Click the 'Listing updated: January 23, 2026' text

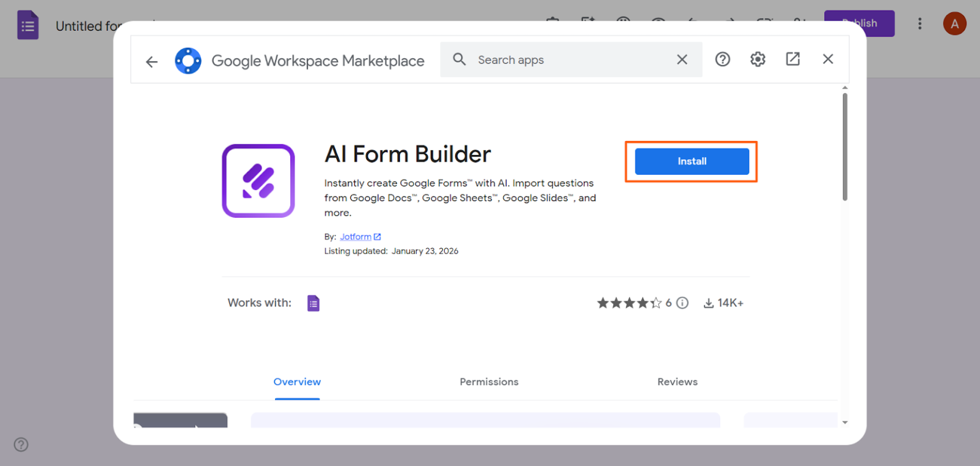coord(391,251)
